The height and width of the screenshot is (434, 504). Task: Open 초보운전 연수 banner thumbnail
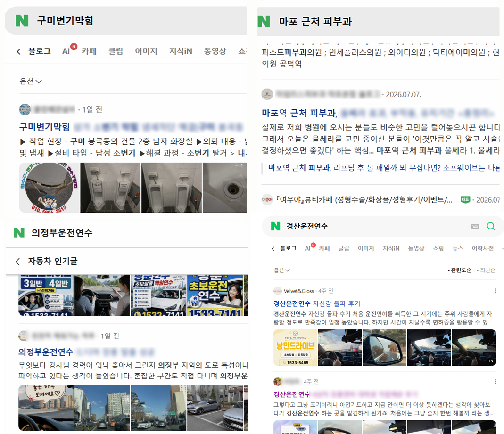coord(215,295)
